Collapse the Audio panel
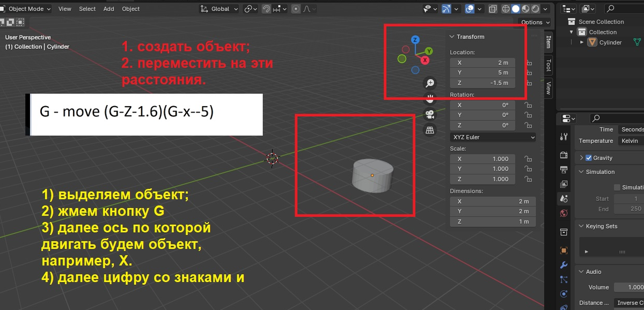The width and height of the screenshot is (644, 310). 582,272
